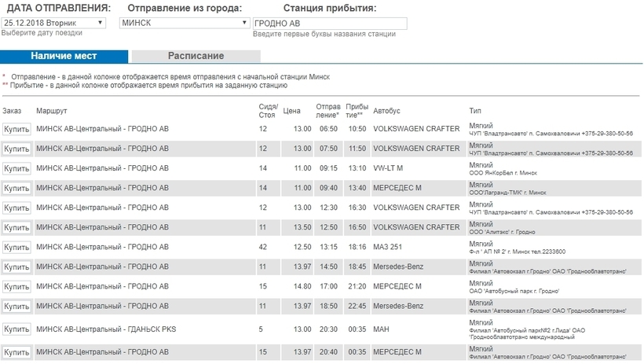Open the departure city МИНСК dropdown

coord(185,23)
